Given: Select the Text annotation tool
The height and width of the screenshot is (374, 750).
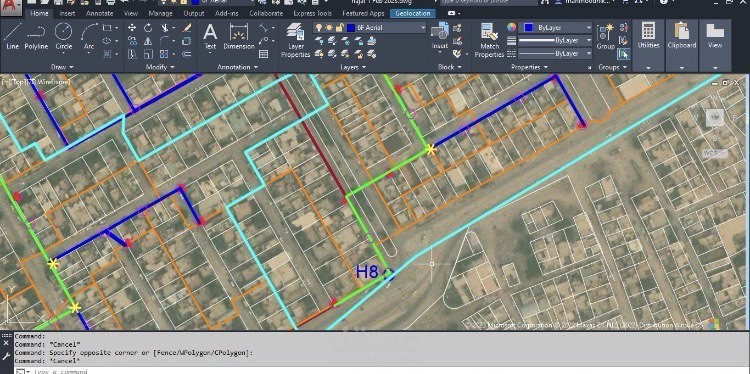Looking at the screenshot, I should click(210, 36).
